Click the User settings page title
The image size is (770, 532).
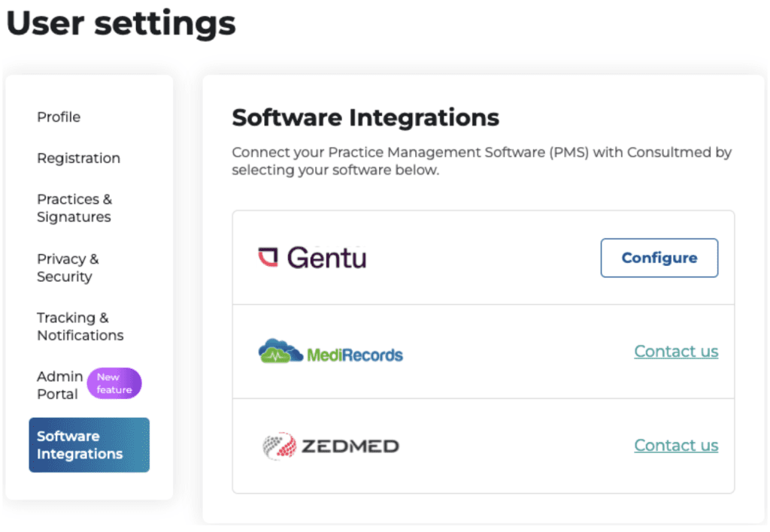tap(121, 23)
